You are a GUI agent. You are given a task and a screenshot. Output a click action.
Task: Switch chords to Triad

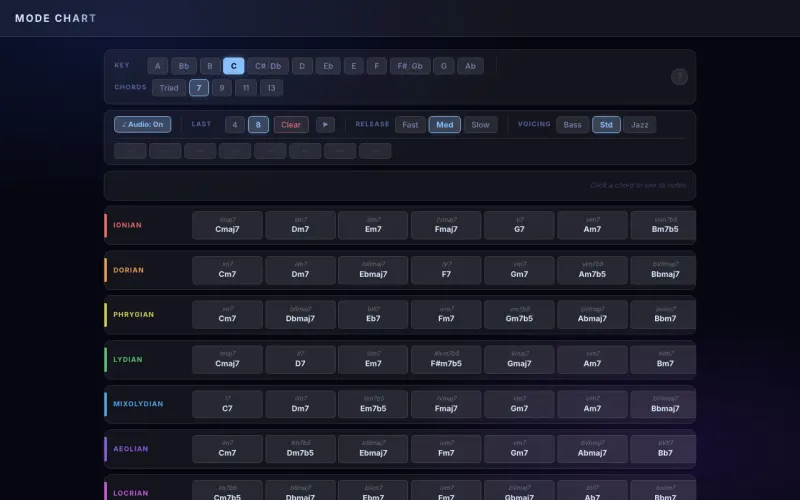[169, 88]
